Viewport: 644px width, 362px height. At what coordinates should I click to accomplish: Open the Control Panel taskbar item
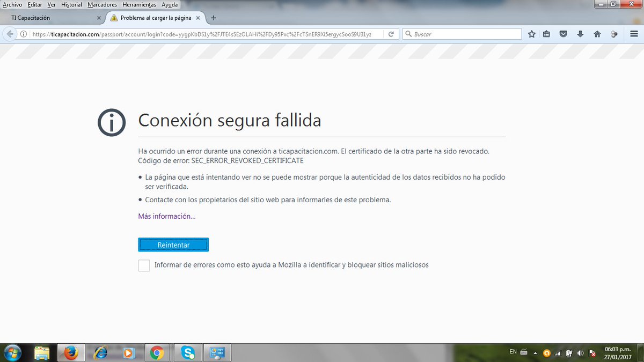(218, 353)
